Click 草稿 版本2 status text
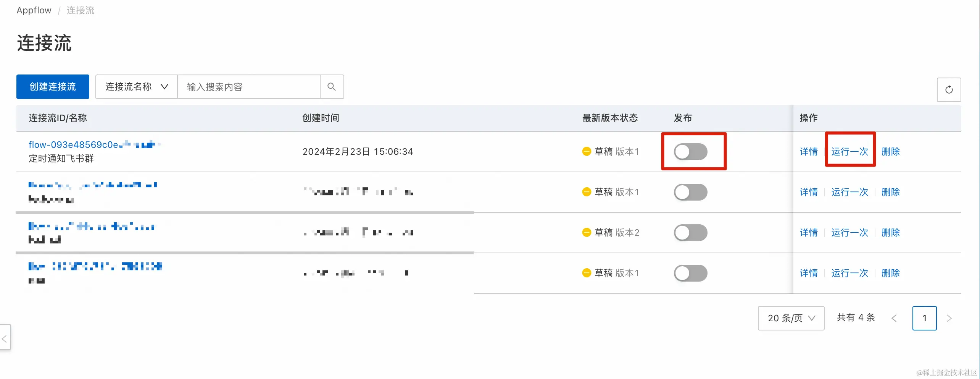The width and height of the screenshot is (980, 379). point(617,233)
